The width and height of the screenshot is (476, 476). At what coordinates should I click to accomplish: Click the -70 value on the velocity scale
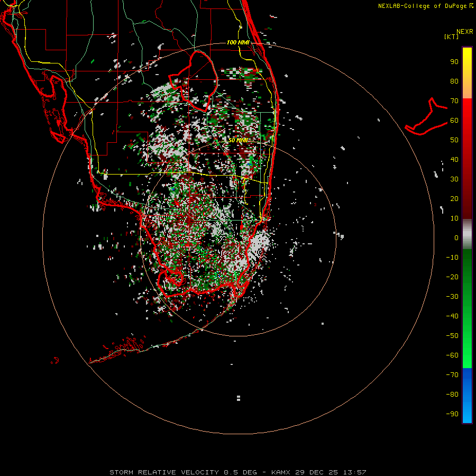coord(452,375)
